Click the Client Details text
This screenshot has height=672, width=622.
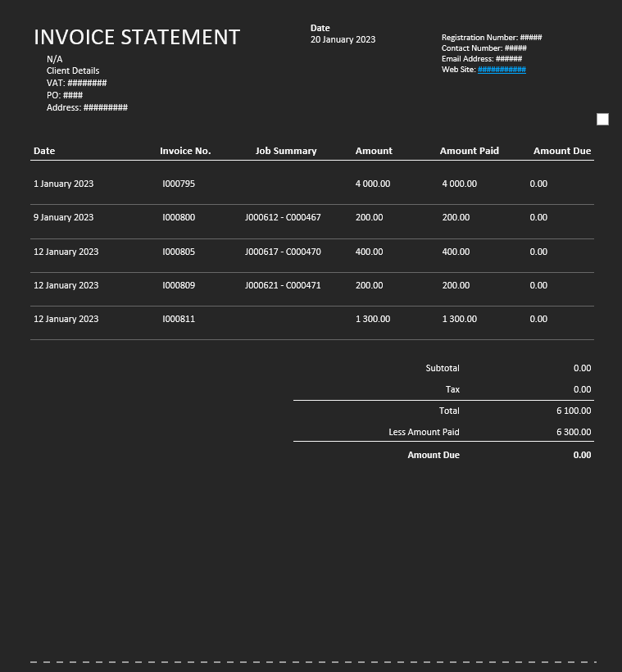(73, 70)
